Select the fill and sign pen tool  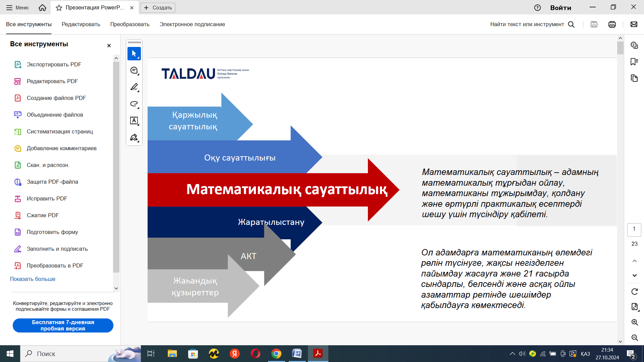pos(134,137)
